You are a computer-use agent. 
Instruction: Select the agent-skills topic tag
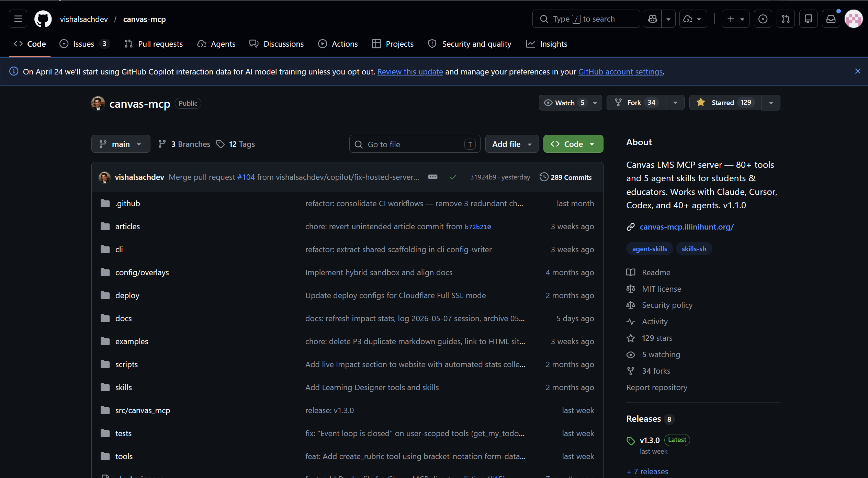[650, 249]
